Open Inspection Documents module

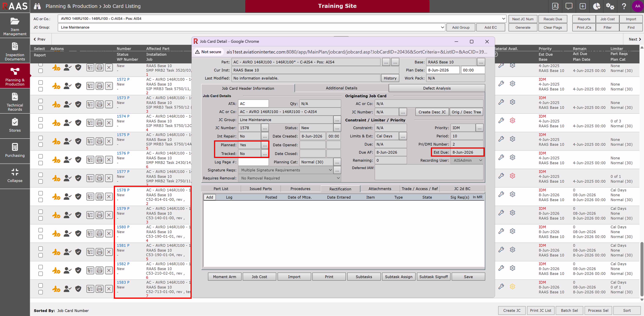(15, 51)
